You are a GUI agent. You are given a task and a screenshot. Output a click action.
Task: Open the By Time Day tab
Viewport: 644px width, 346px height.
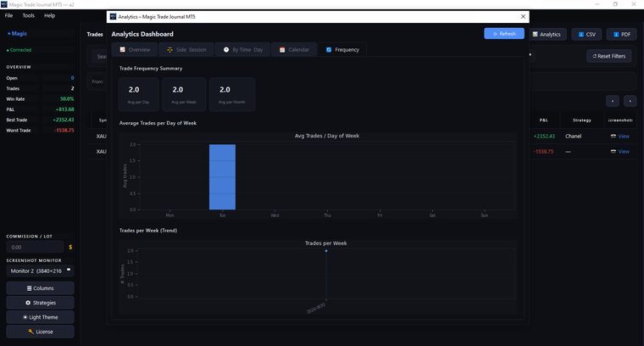coord(242,50)
